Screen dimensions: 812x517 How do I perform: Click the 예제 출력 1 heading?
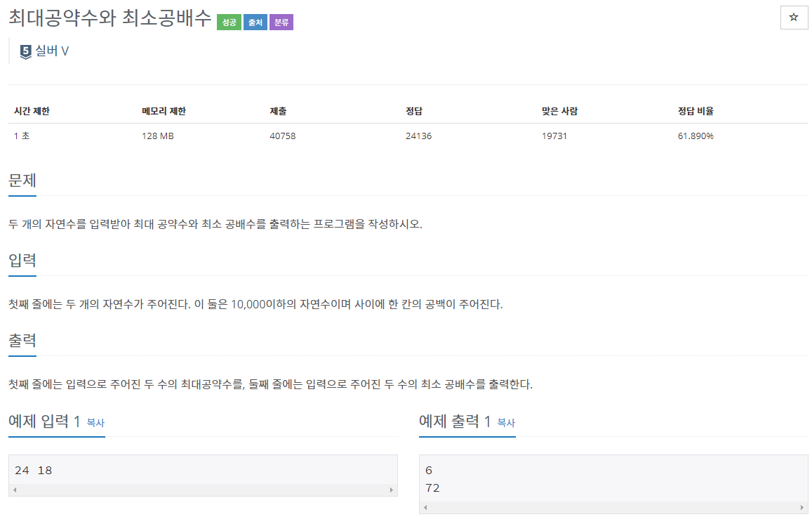(x=455, y=421)
